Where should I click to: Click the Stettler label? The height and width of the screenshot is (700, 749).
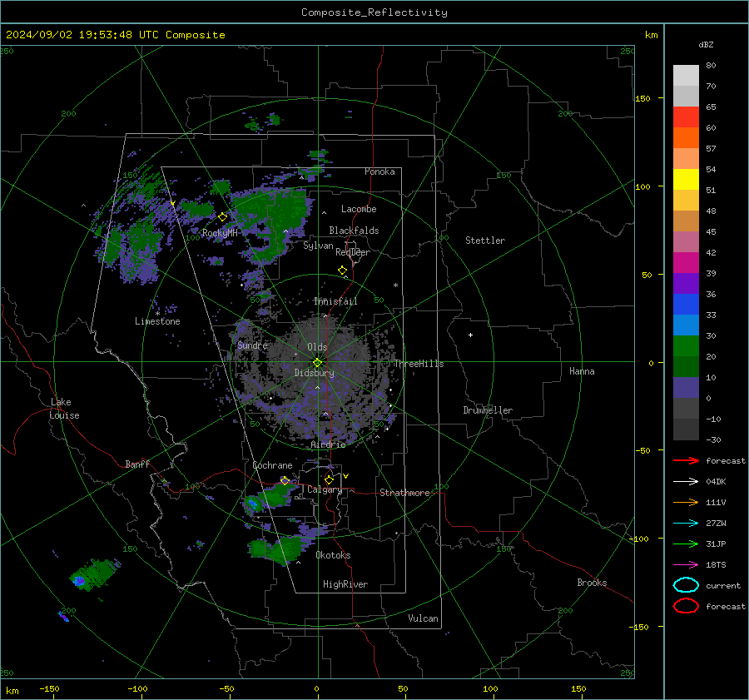point(485,241)
